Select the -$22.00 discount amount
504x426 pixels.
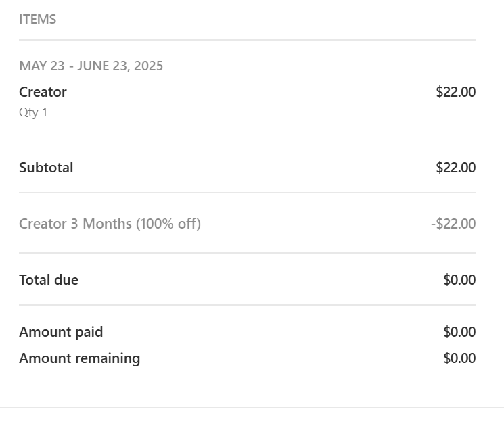pyautogui.click(x=453, y=224)
